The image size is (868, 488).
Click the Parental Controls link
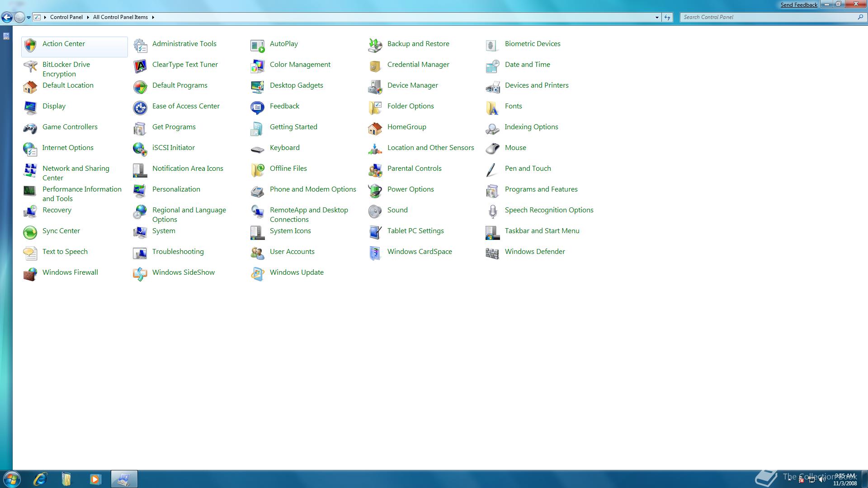(415, 169)
